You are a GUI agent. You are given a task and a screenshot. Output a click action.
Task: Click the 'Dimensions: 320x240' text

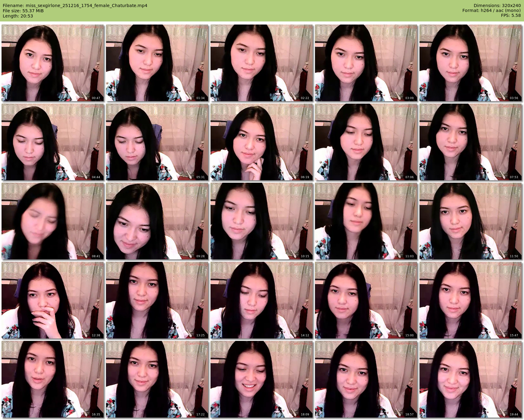[497, 6]
